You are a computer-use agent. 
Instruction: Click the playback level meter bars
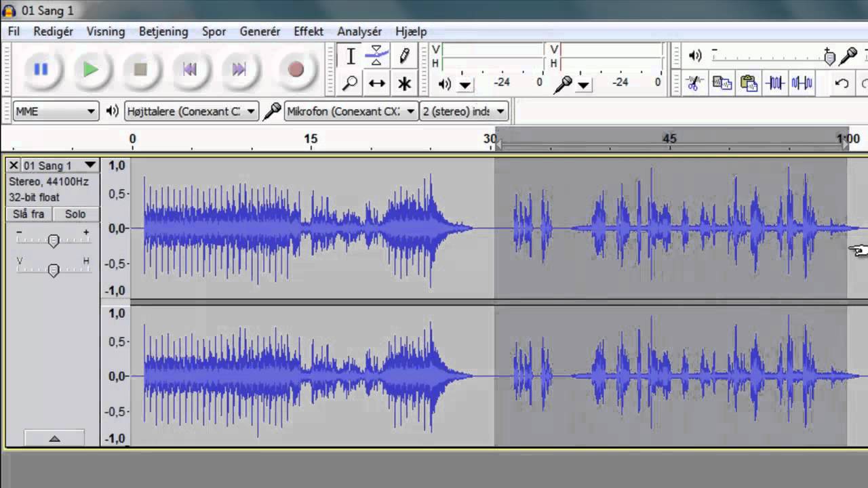pyautogui.click(x=493, y=56)
